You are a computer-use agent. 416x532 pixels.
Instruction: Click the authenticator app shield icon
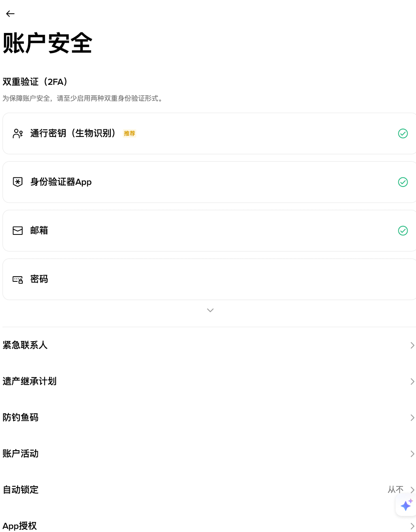18,182
